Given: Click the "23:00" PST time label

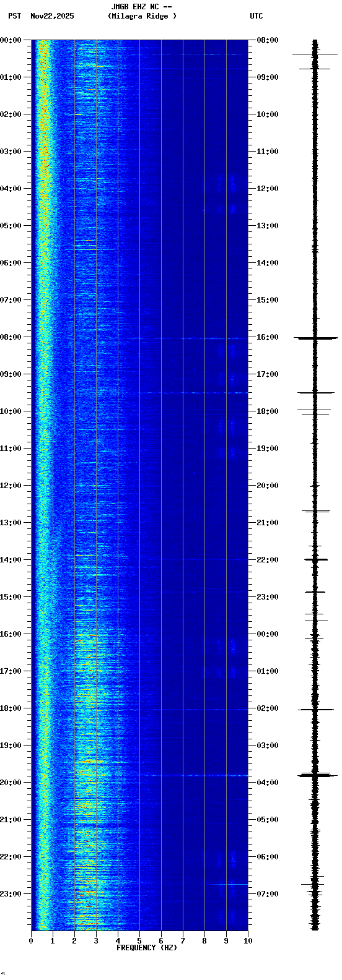Looking at the screenshot, I should [x=11, y=894].
